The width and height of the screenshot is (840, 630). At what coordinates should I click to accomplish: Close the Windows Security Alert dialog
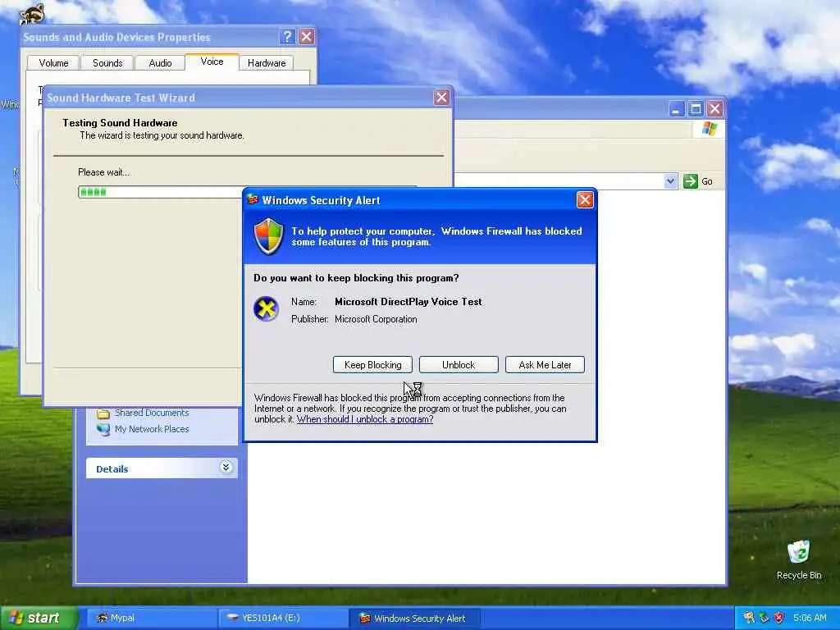584,200
